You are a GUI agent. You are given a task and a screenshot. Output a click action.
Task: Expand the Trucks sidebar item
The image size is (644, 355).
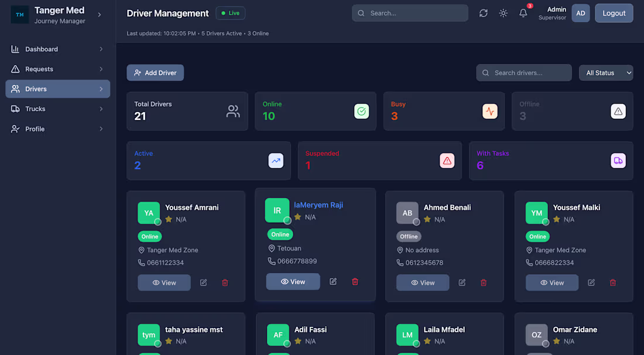(57, 108)
